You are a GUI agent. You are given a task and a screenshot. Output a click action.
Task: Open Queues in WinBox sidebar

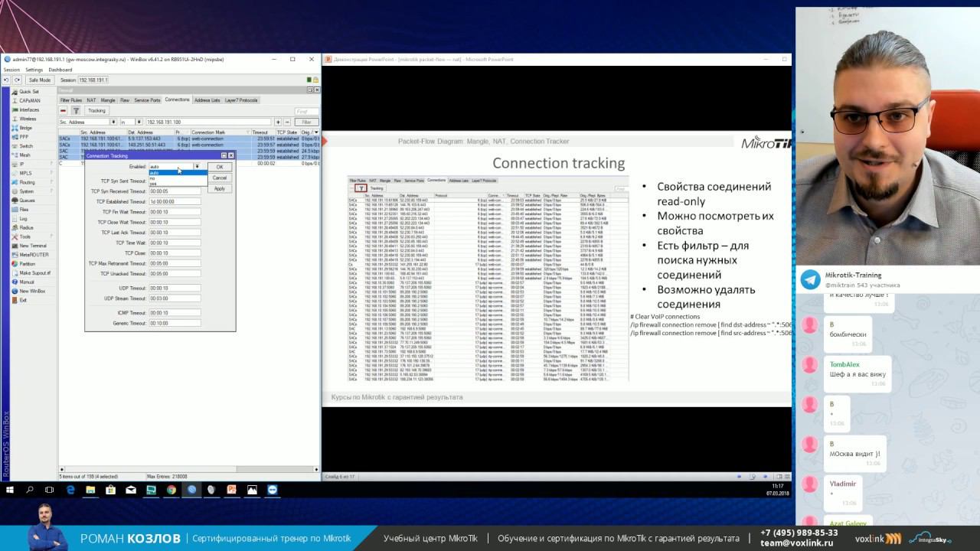click(x=25, y=200)
